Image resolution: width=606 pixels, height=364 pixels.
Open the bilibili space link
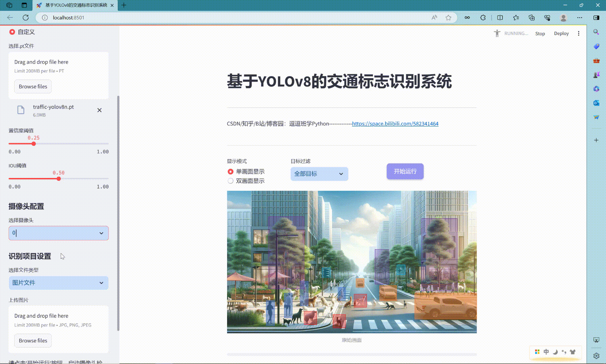395,124
